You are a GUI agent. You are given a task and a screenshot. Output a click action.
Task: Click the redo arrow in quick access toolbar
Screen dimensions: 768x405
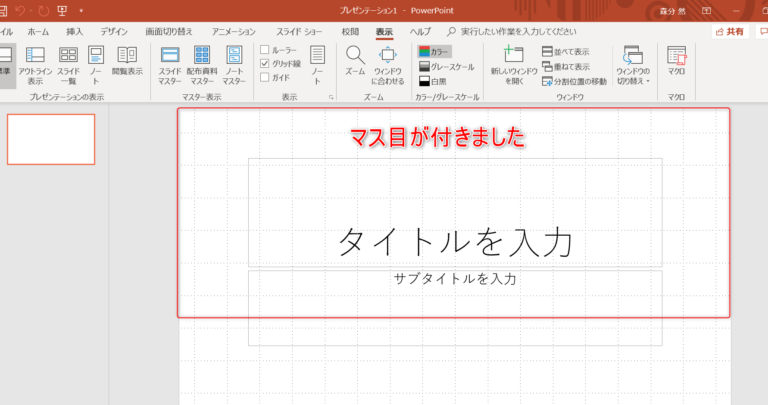point(44,10)
